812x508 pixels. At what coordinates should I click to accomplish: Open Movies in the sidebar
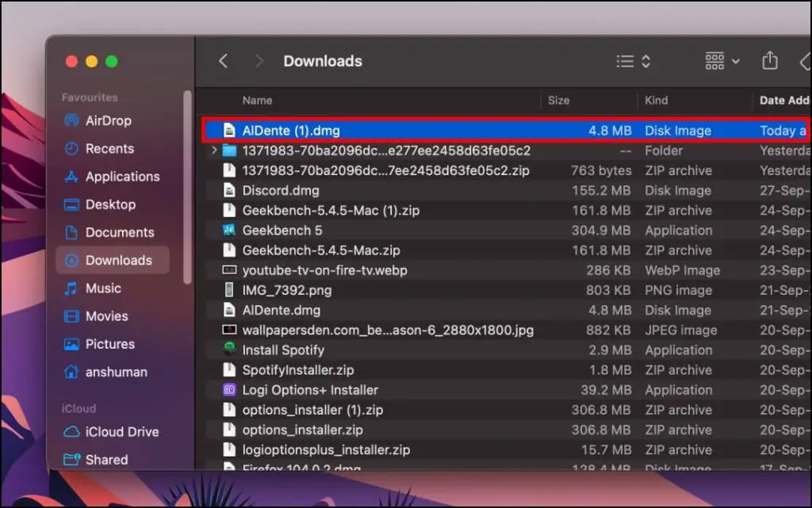pos(96,316)
